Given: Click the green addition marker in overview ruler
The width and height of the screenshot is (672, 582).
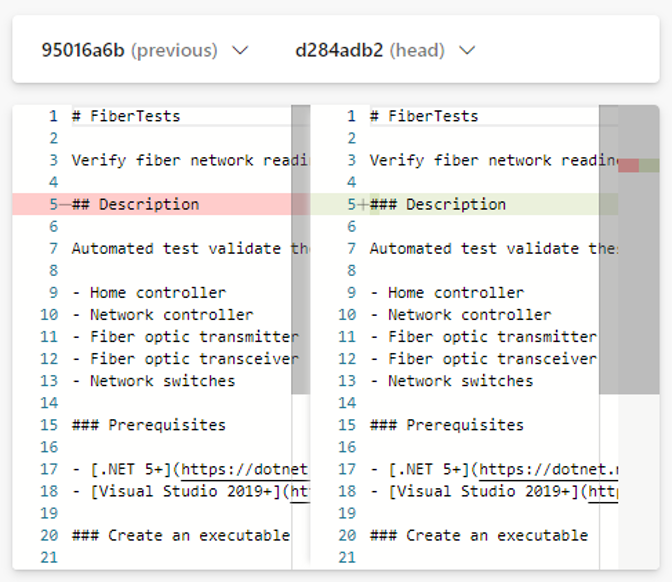Looking at the screenshot, I should tap(649, 165).
